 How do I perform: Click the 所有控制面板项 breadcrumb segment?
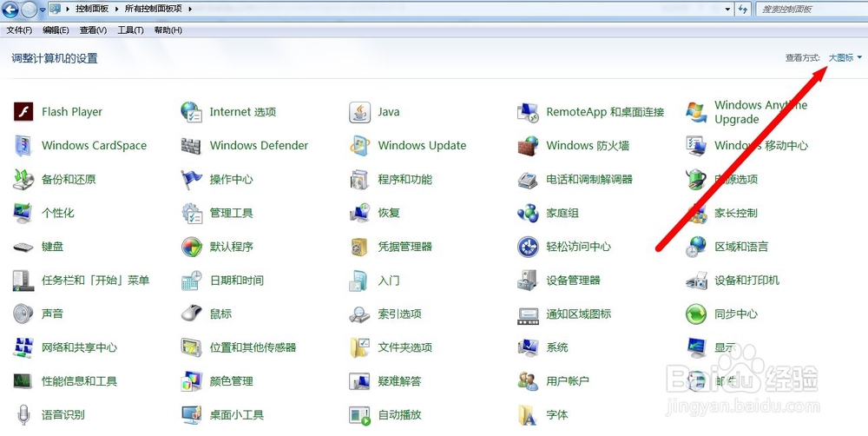154,9
